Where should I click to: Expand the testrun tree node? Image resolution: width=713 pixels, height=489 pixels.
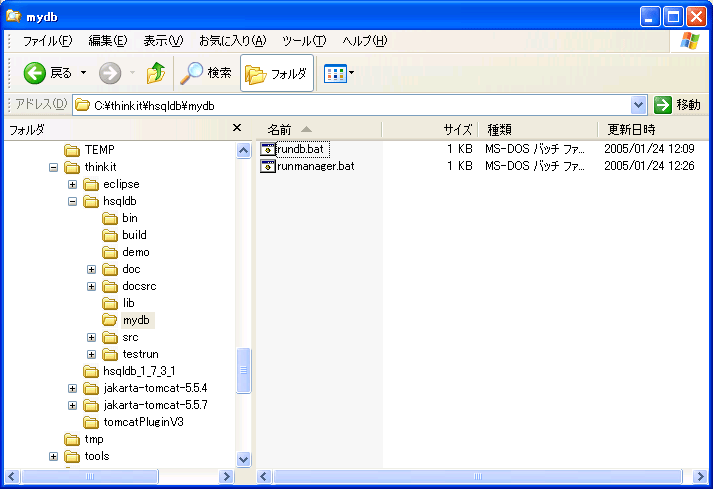click(91, 354)
